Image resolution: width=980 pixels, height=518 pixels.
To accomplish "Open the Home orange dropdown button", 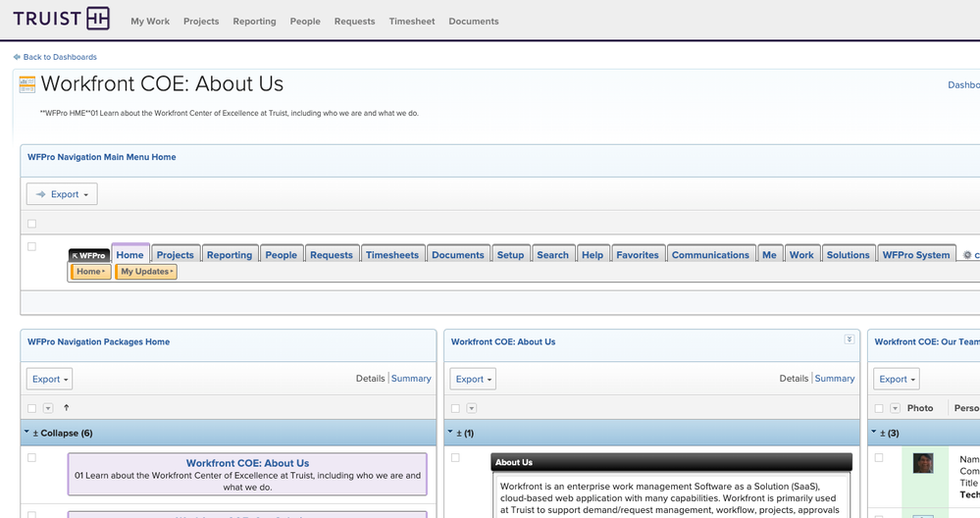I will pos(90,272).
